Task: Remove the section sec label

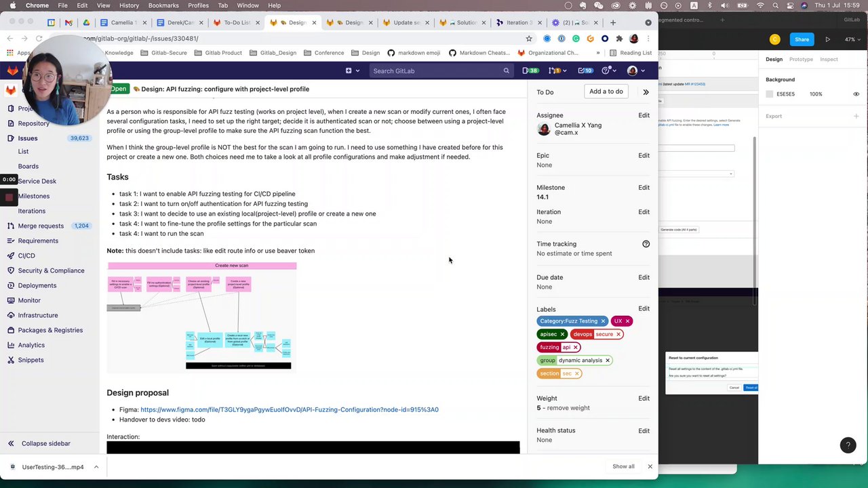Action: tap(577, 373)
